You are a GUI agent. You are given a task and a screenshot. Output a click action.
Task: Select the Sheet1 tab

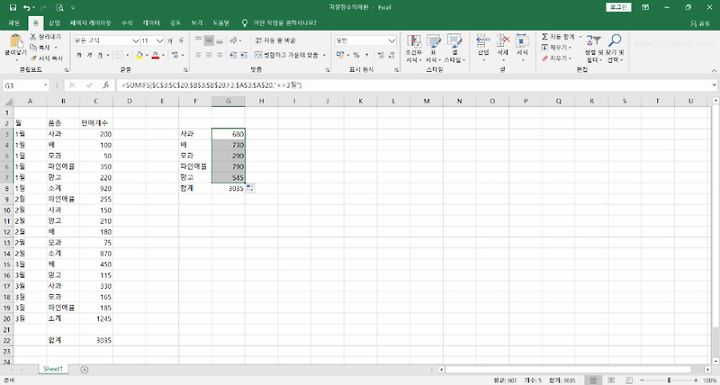[x=53, y=369]
